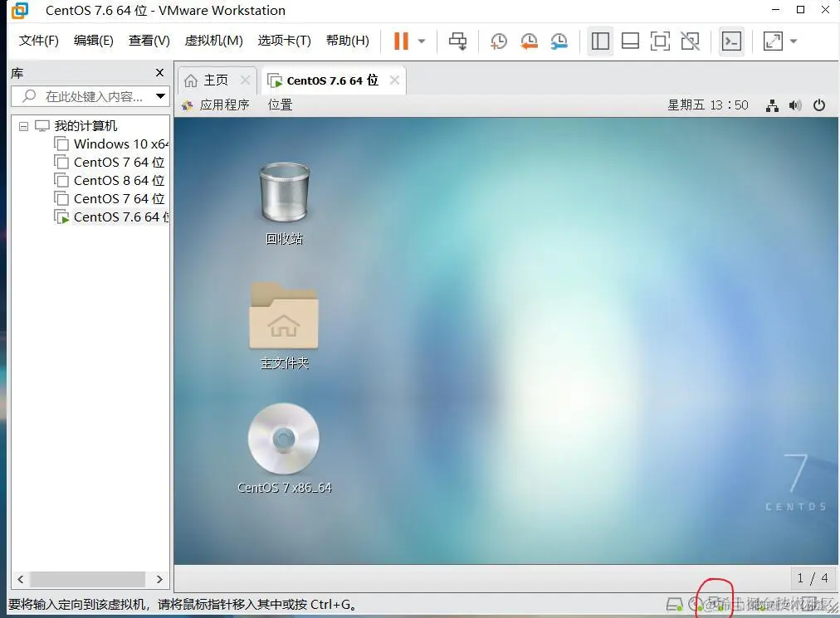This screenshot has height=618, width=840.
Task: Focus the library search field
Action: (90, 96)
